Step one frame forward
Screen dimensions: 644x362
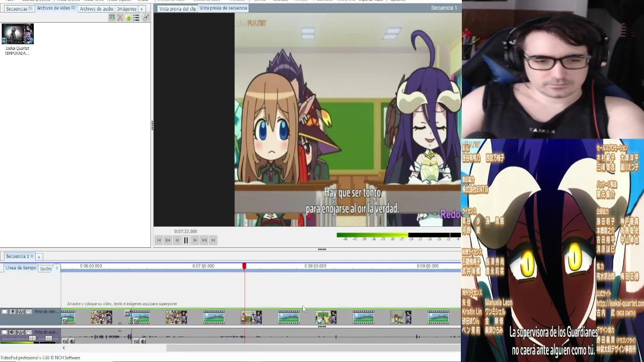tap(195, 240)
